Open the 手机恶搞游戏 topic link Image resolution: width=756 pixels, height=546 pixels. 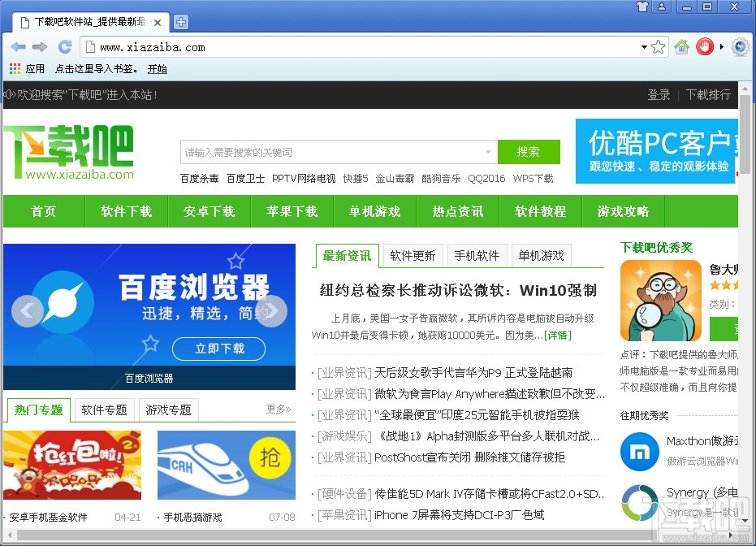[x=193, y=517]
